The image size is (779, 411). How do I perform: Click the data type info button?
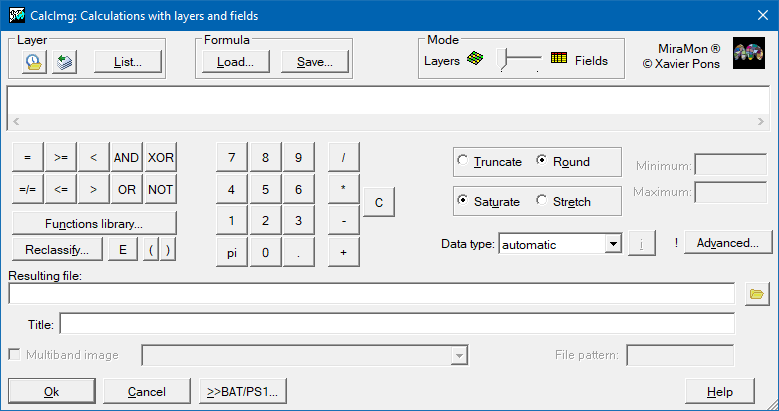641,243
